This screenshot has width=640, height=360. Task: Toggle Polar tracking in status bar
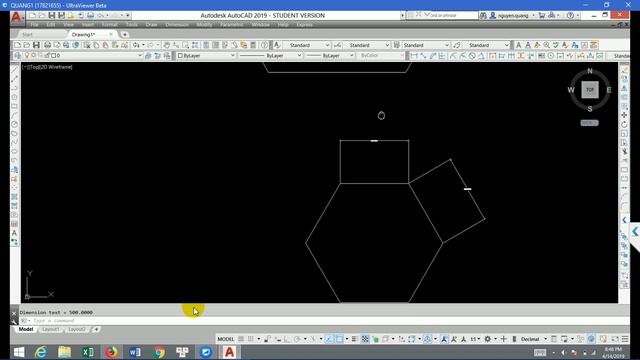[297, 339]
